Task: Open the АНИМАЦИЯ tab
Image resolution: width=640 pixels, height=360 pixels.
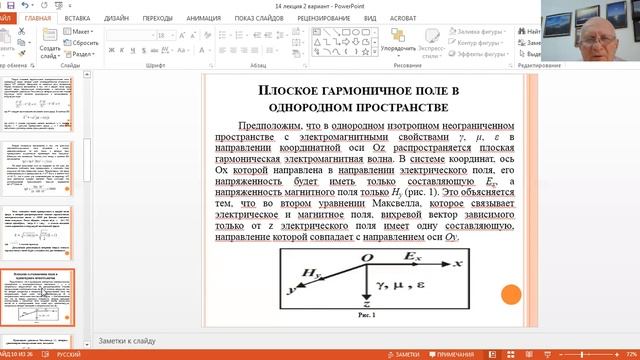Action: [x=203, y=18]
